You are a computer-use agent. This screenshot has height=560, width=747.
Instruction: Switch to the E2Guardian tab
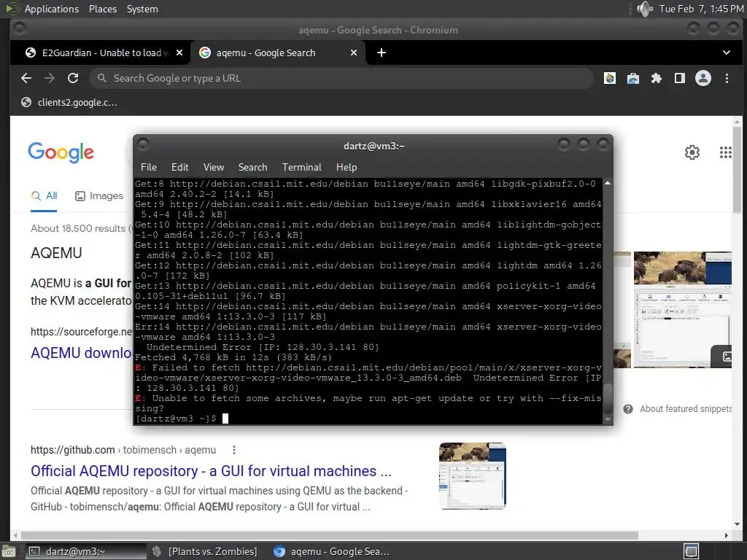coord(100,52)
